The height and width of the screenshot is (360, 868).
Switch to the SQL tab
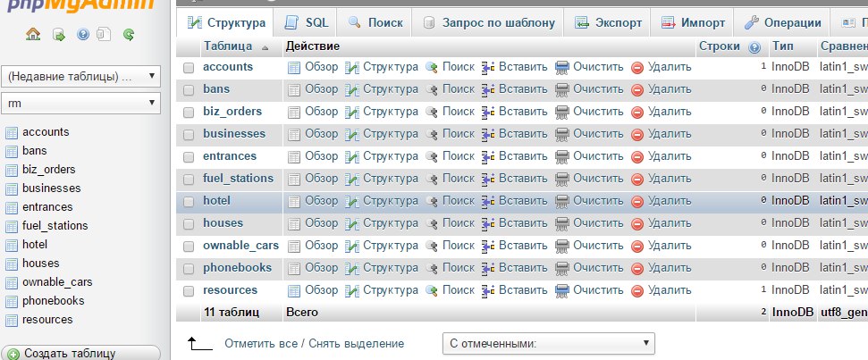click(306, 22)
